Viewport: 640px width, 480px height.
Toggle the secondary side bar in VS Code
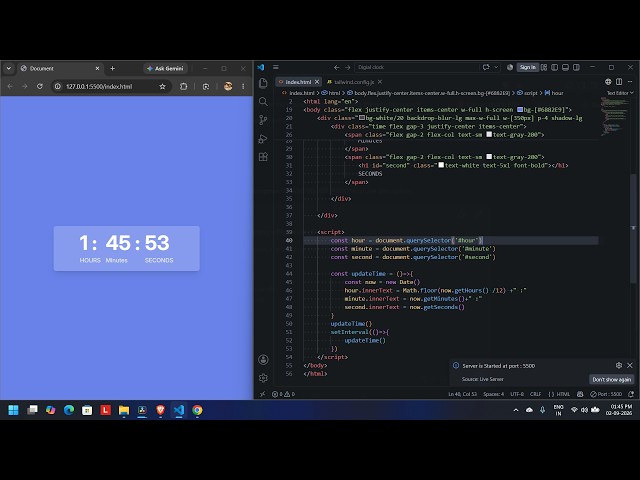[576, 67]
